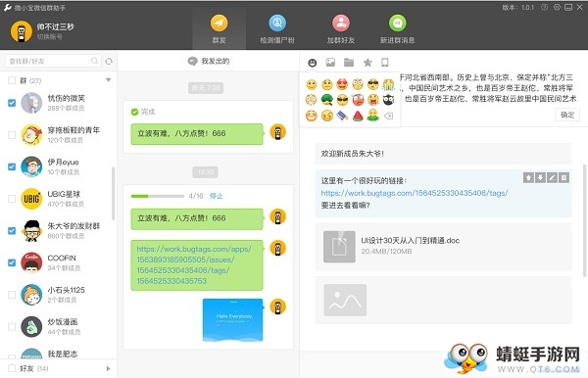
Task: Move the link message down
Action: (x=540, y=177)
